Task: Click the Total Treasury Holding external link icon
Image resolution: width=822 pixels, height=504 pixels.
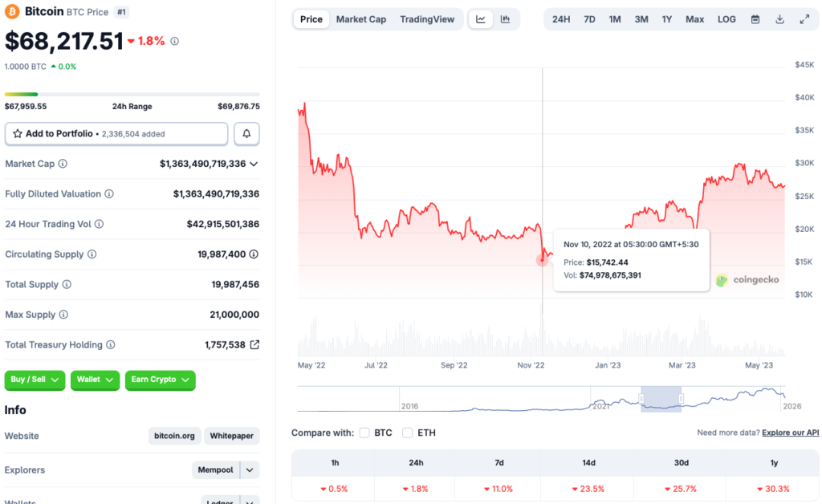Action: 254,344
